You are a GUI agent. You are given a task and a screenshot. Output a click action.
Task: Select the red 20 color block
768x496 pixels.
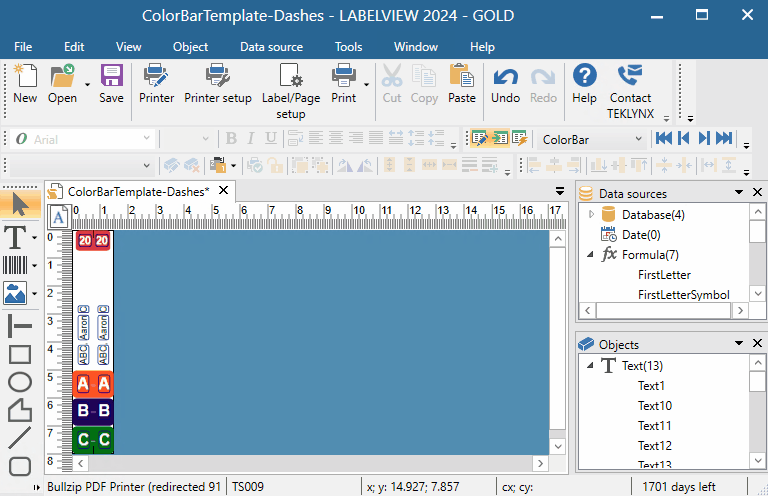[x=93, y=240]
